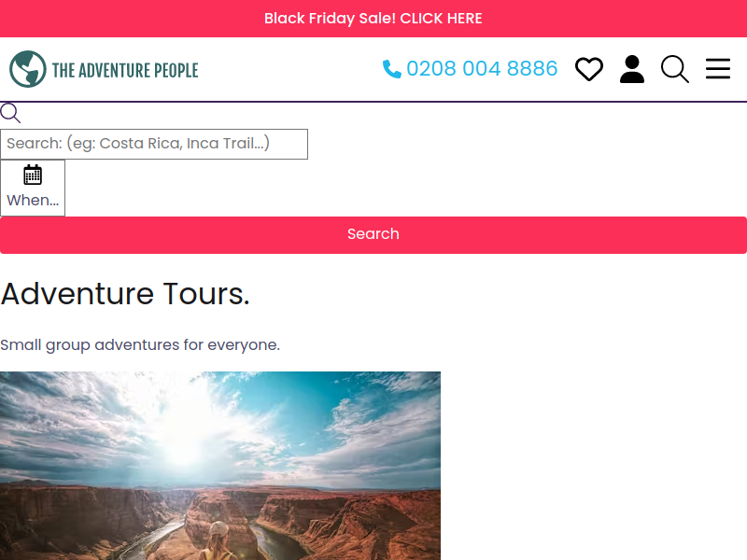Image resolution: width=747 pixels, height=560 pixels.
Task: Call the 0208 004 8886 number link
Action: coord(471,68)
